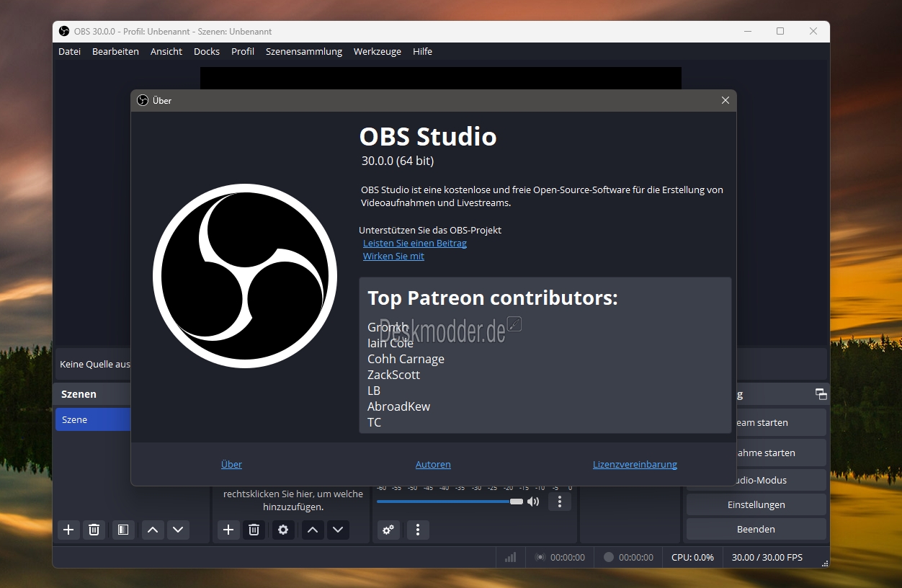Click the OBS icon in the main title bar
The height and width of the screenshot is (588, 902).
(x=64, y=32)
